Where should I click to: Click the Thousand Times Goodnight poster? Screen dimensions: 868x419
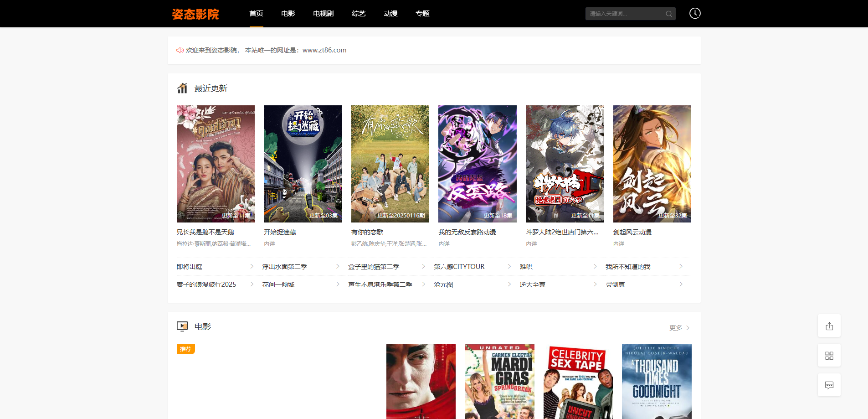[656, 381]
